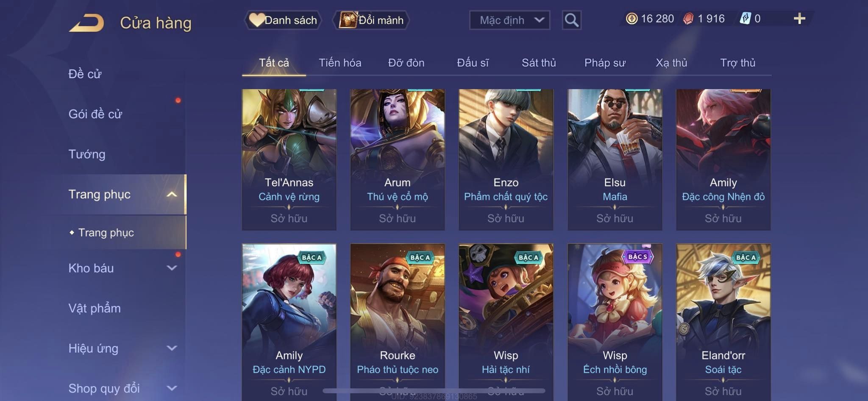Select the Tiến hóa tab
This screenshot has height=401, width=868.
point(340,63)
